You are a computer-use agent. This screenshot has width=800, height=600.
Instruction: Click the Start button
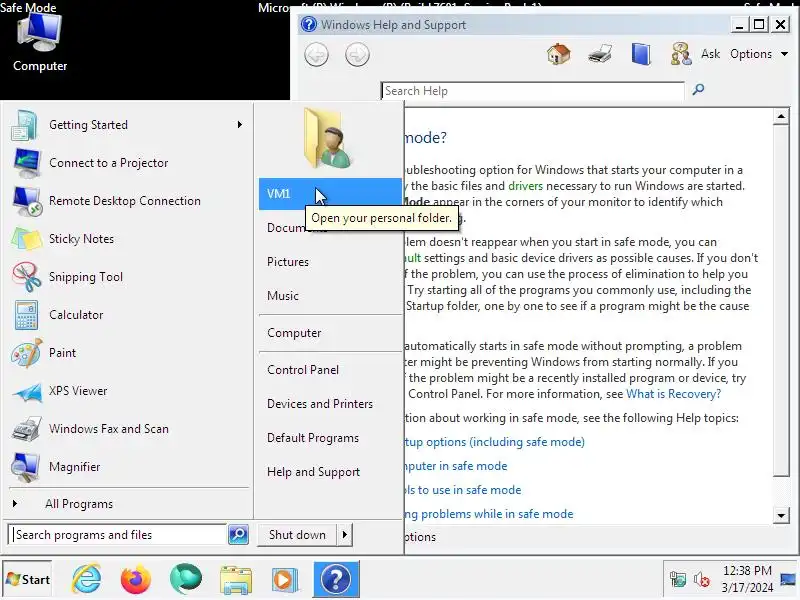click(28, 580)
